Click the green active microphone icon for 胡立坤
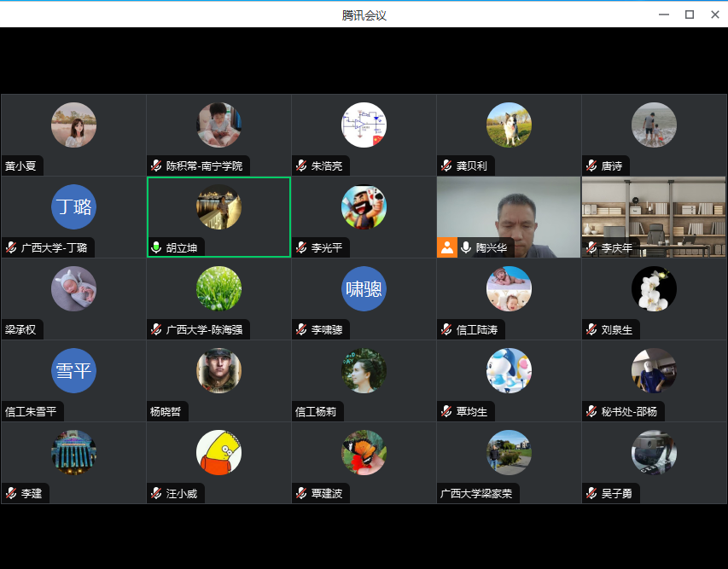 point(156,248)
